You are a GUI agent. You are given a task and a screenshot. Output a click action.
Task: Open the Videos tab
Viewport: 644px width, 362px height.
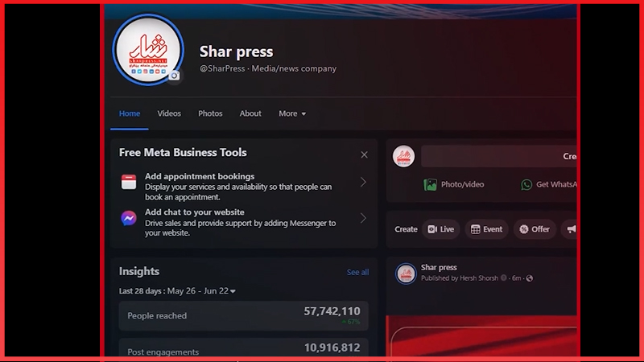click(169, 113)
